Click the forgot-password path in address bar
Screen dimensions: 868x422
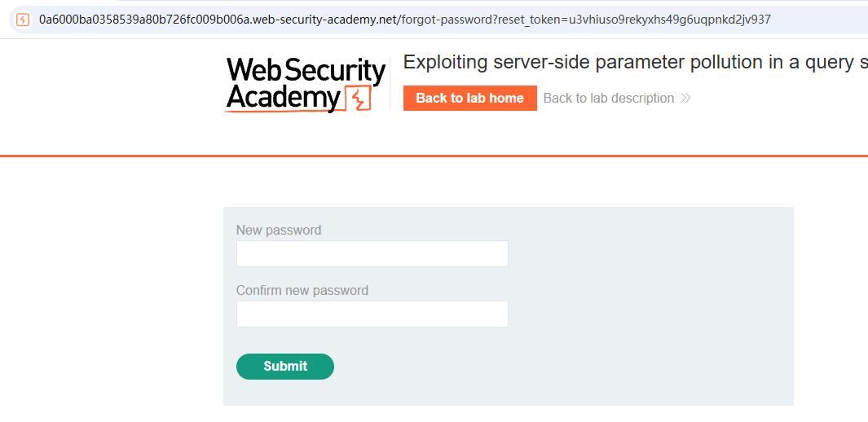pos(446,20)
